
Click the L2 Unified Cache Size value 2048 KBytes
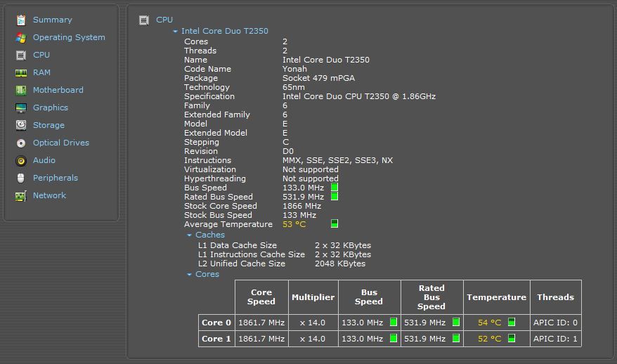tap(340, 264)
